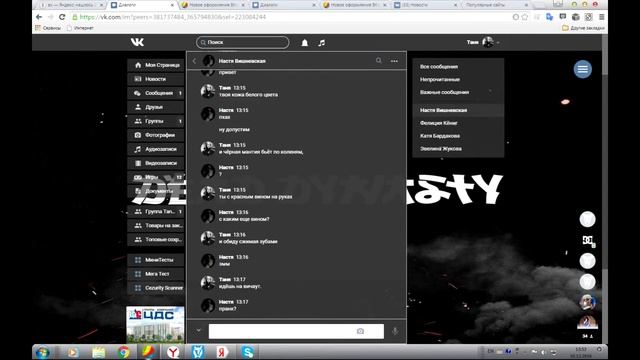This screenshot has width=640, height=360.
Task: Expand the Таня profile dropdown
Action: 483,42
